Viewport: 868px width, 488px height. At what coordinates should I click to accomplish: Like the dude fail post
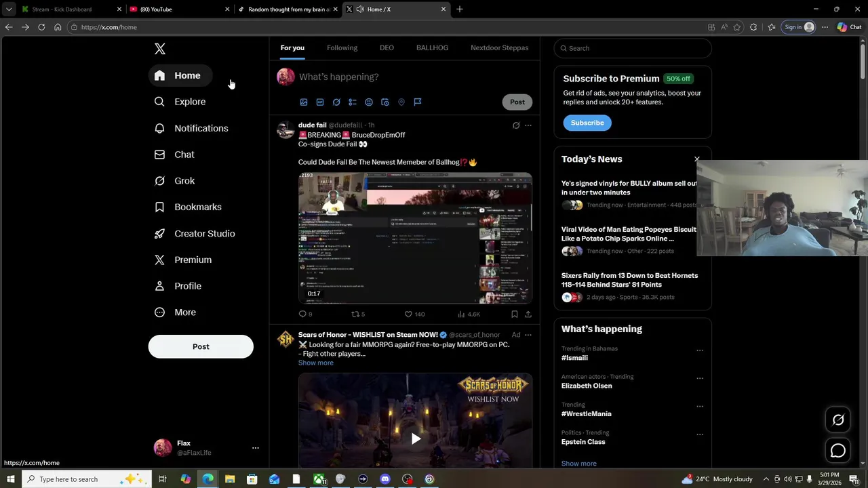coord(414,314)
